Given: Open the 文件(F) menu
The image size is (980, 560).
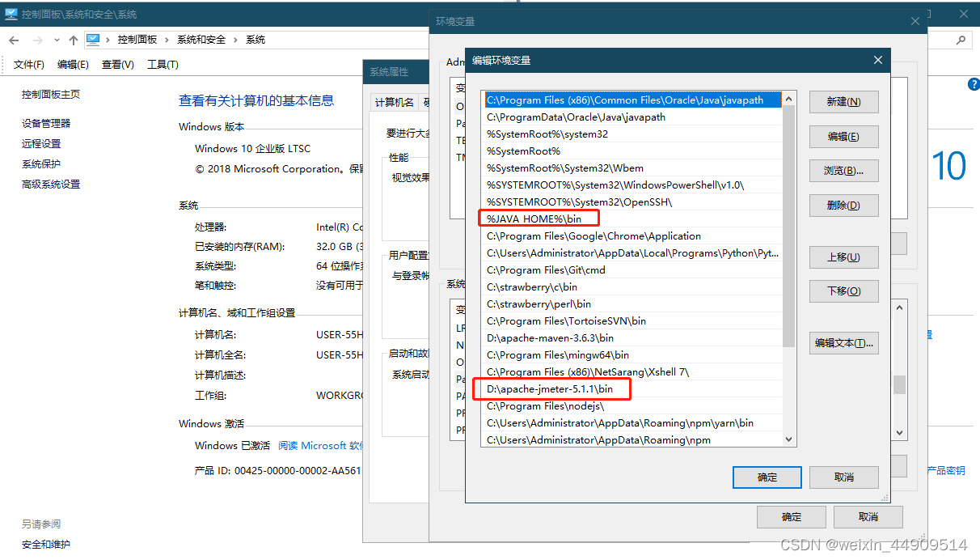Looking at the screenshot, I should click(x=29, y=65).
